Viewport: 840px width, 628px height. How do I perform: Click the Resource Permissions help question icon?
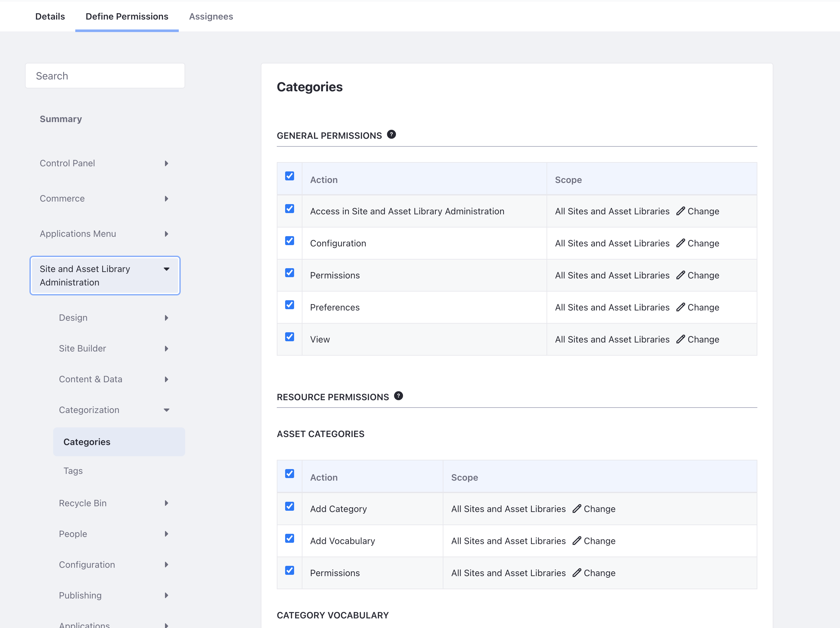coord(398,396)
